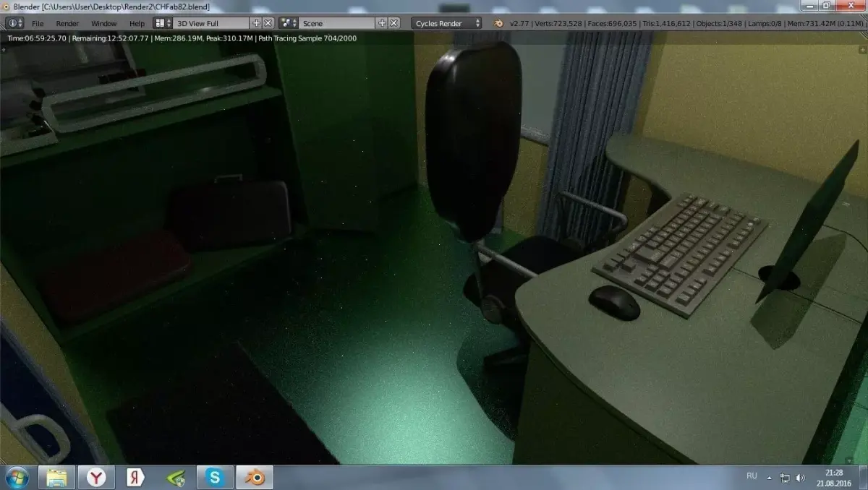Add a new screen layout

coord(257,23)
